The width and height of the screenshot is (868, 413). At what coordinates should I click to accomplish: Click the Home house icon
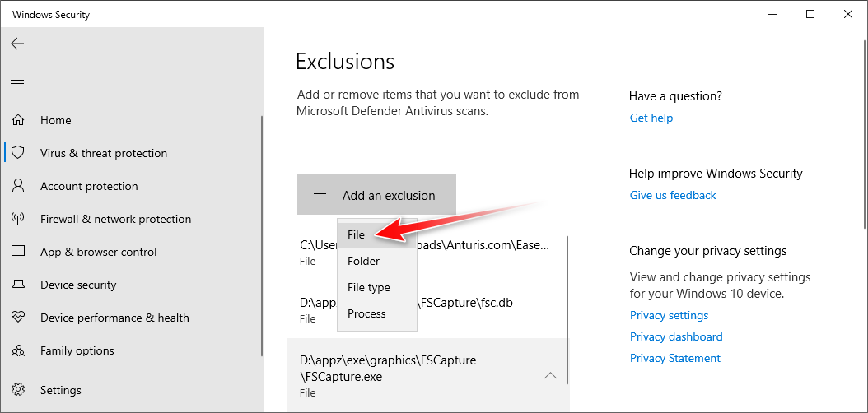click(17, 120)
